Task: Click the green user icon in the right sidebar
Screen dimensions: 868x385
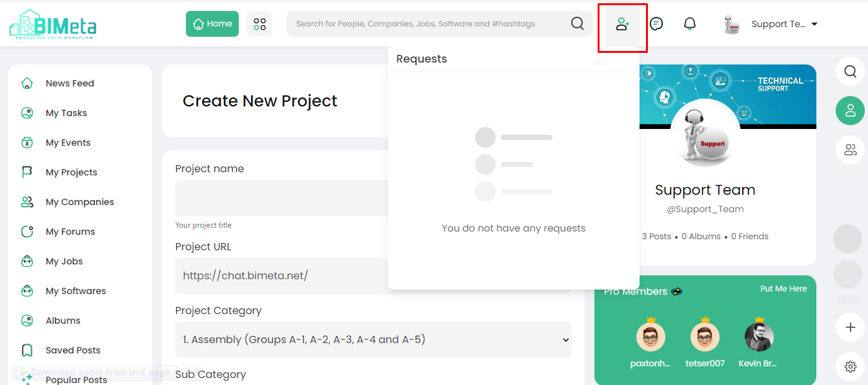Action: (851, 110)
